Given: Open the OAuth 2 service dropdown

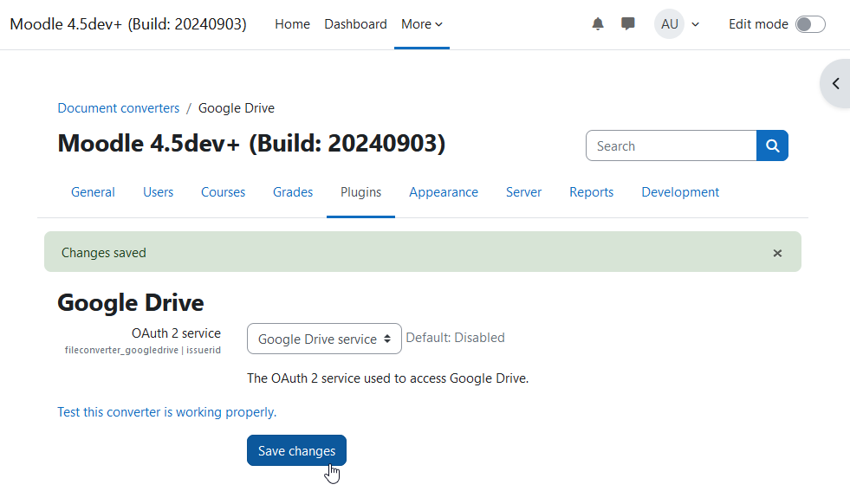Looking at the screenshot, I should tap(324, 339).
